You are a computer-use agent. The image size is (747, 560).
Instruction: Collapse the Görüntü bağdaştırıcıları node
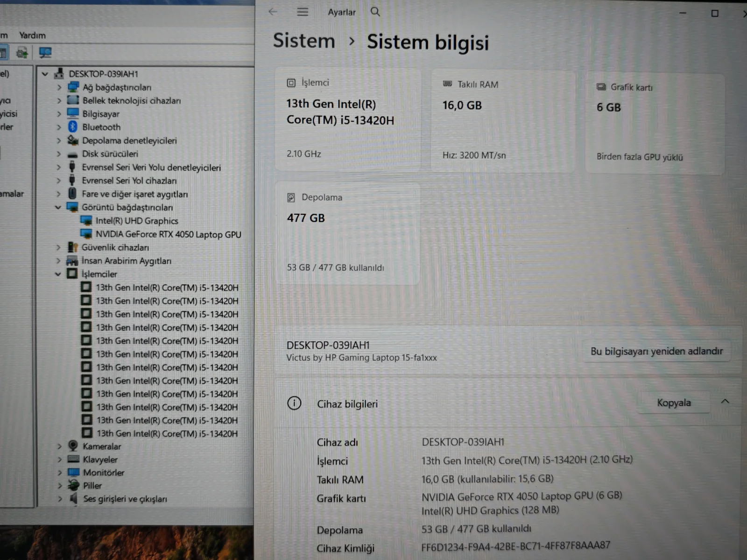pyautogui.click(x=58, y=207)
